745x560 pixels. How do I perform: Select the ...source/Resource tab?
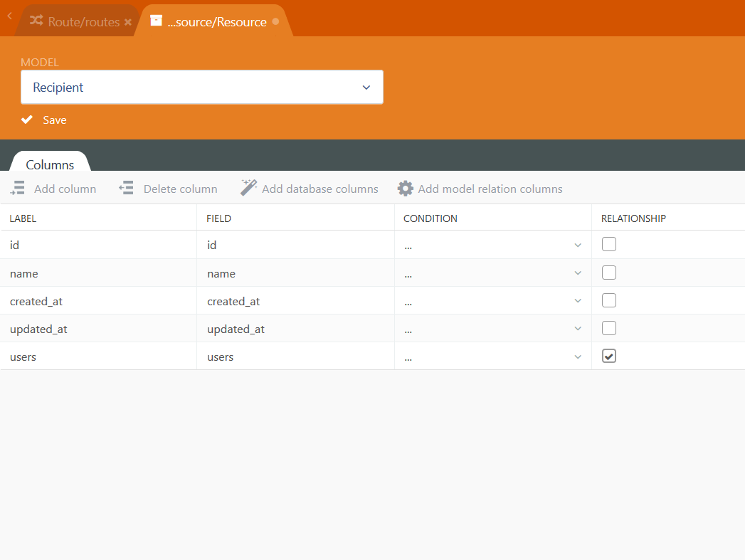pos(213,21)
